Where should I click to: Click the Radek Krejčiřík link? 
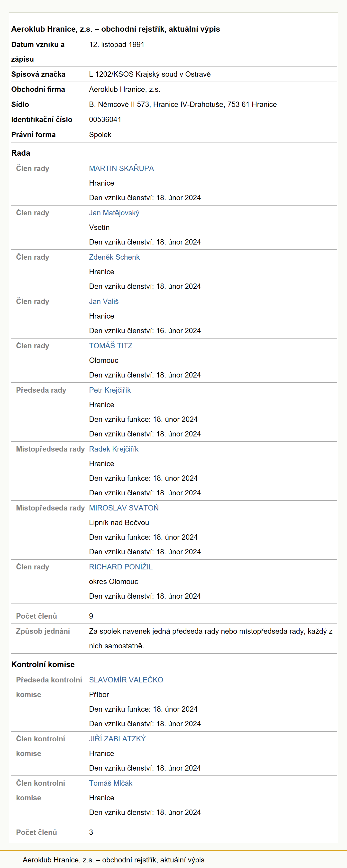tap(114, 449)
